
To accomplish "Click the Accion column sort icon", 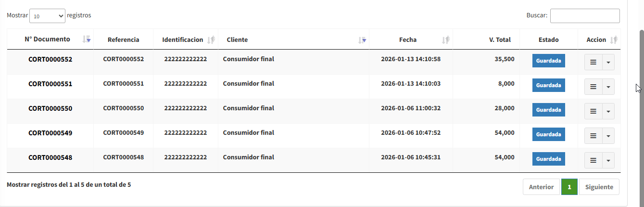I will pos(613,40).
